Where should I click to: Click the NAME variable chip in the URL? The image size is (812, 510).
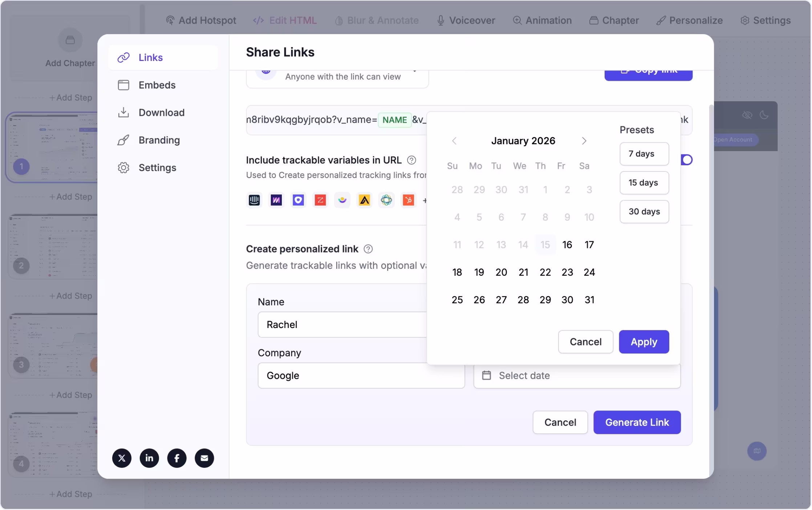click(394, 120)
